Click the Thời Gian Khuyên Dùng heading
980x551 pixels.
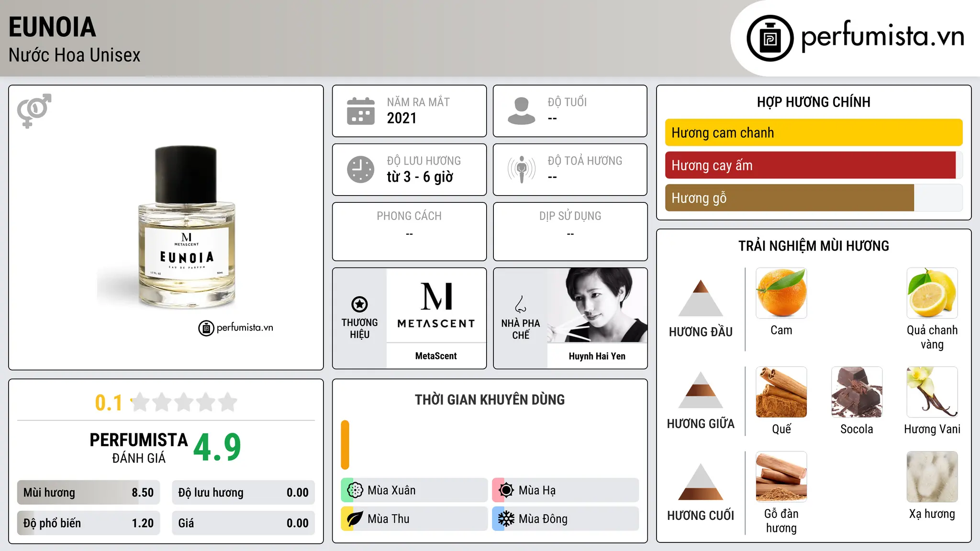pyautogui.click(x=490, y=400)
